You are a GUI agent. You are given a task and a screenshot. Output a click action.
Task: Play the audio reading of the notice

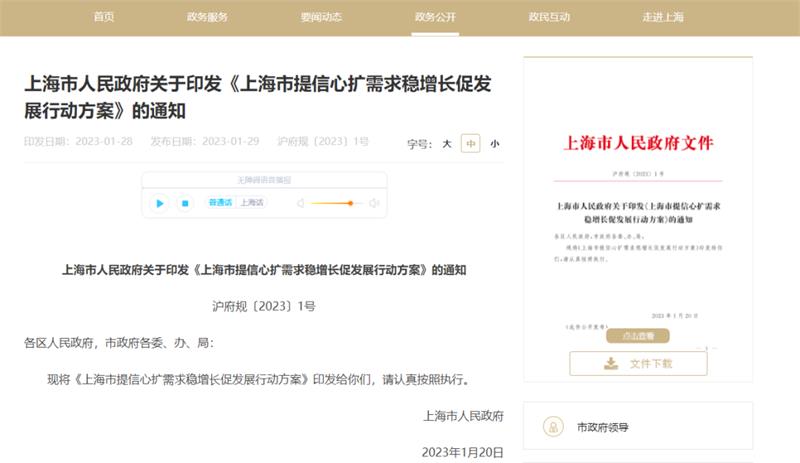[159, 203]
